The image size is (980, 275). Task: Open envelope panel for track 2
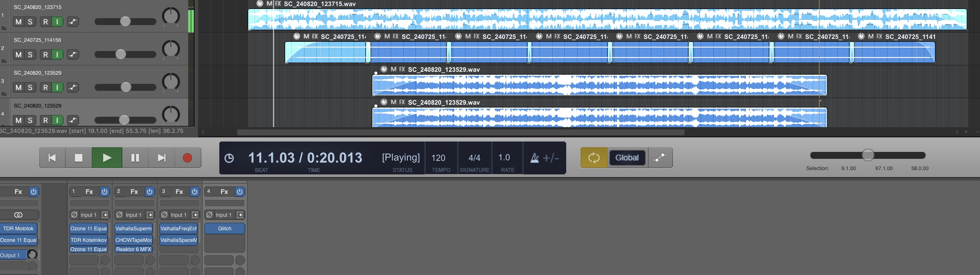[73, 55]
